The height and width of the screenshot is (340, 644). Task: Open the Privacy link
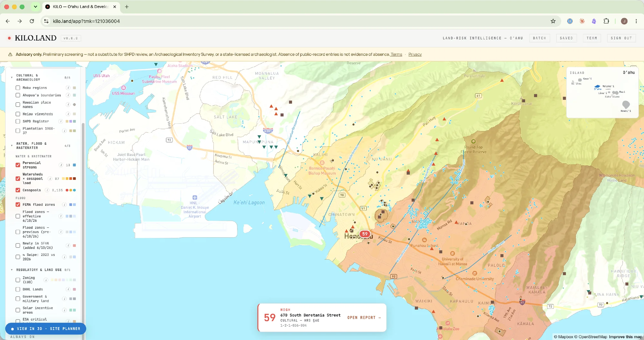(x=415, y=54)
